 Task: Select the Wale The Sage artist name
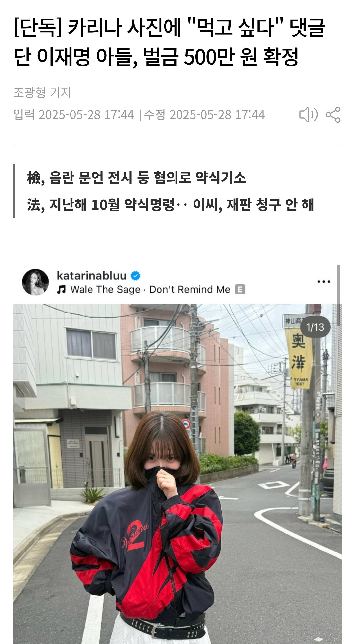click(x=105, y=290)
